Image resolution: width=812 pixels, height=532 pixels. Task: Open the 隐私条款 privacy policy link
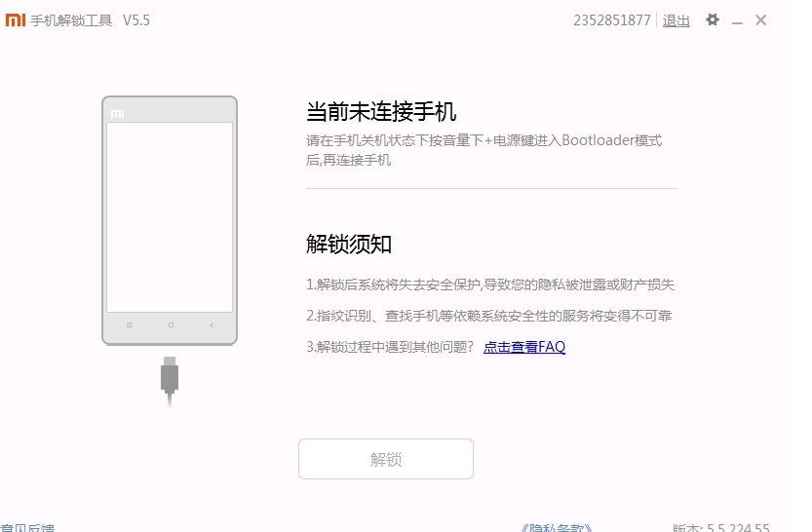click(x=557, y=528)
